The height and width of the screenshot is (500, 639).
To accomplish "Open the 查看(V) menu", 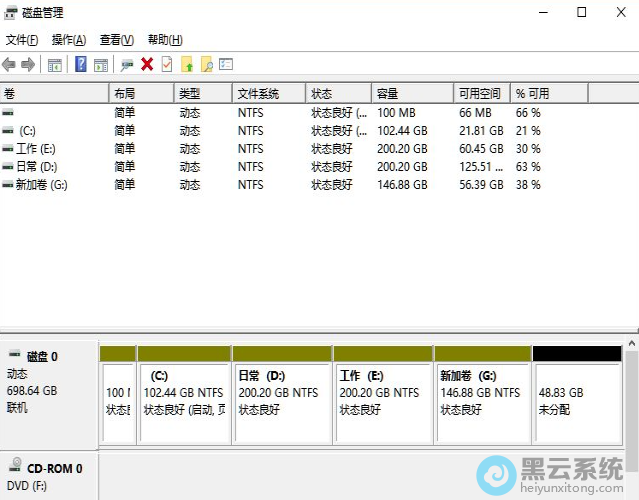I will point(117,40).
